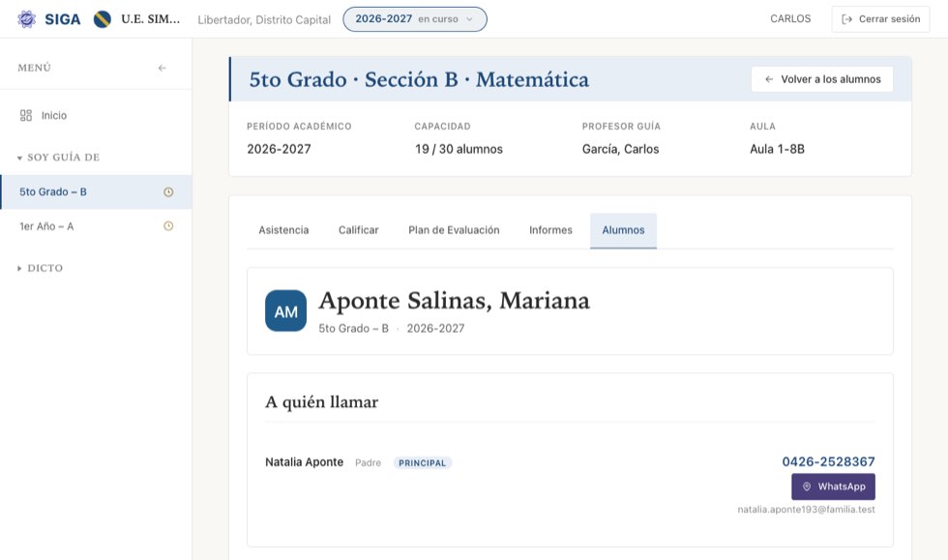The image size is (948, 560).
Task: Click phone number 0426-2528367
Action: [x=828, y=462]
